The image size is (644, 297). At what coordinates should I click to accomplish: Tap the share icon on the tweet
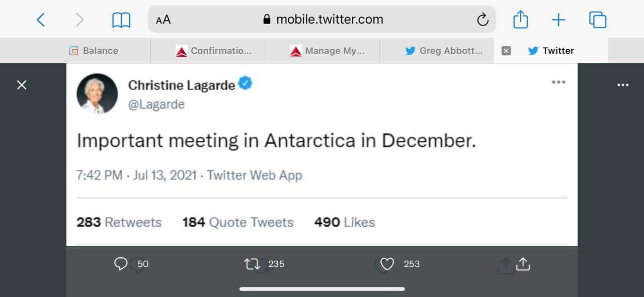click(x=523, y=263)
